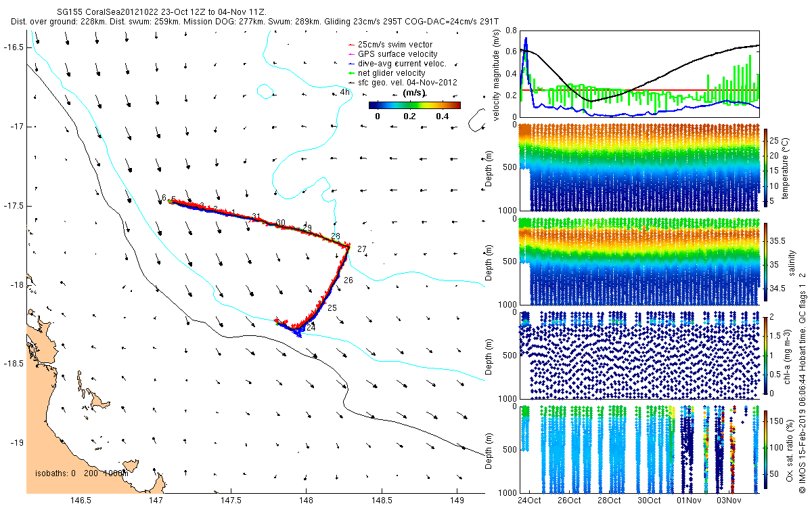Click the 'isobaths: 0 200 1000m' caption
Image resolution: width=812 pixels, height=508 pixels.
(82, 473)
